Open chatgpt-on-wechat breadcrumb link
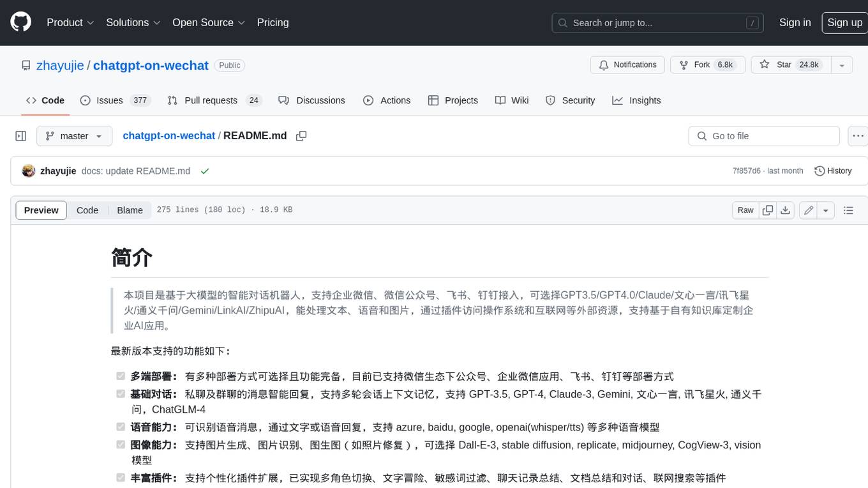 (168, 136)
